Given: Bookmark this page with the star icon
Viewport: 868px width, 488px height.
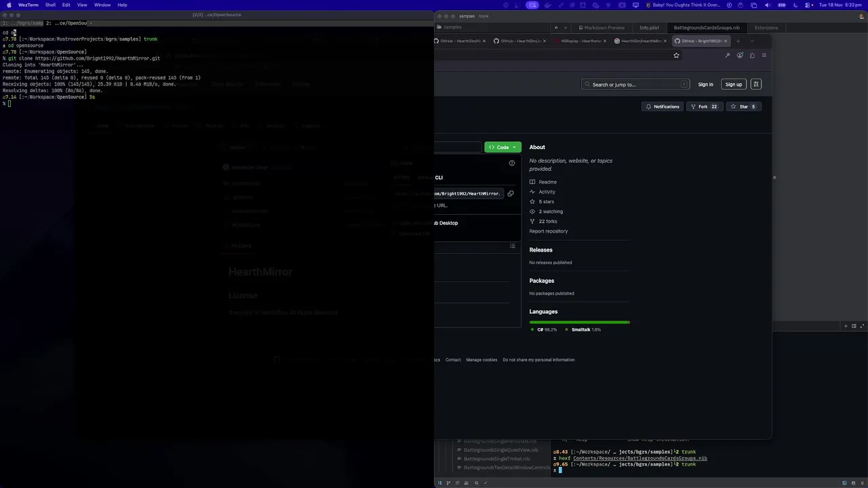Looking at the screenshot, I should tap(676, 56).
